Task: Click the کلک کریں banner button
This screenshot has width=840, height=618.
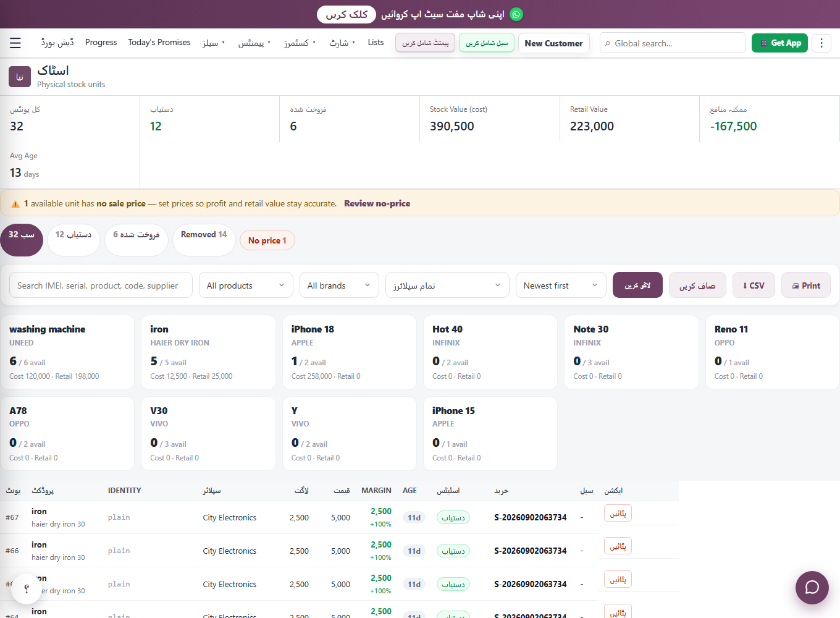Action: (346, 14)
